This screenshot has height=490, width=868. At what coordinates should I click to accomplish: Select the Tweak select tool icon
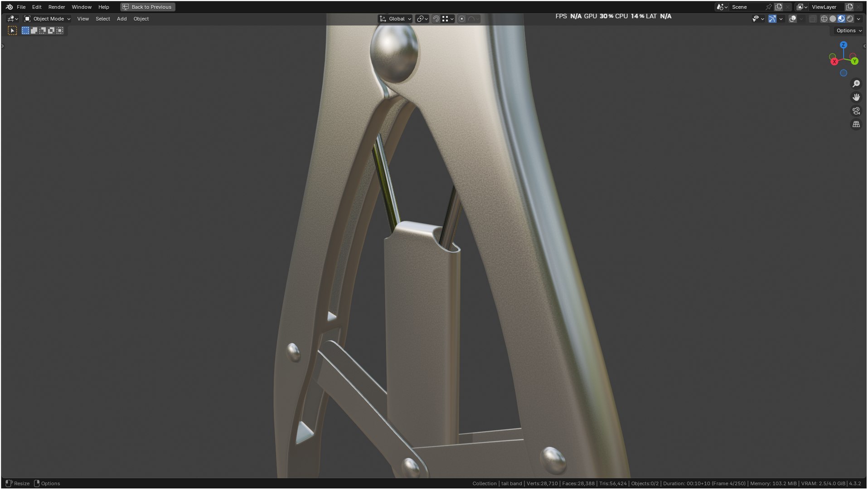click(x=12, y=30)
